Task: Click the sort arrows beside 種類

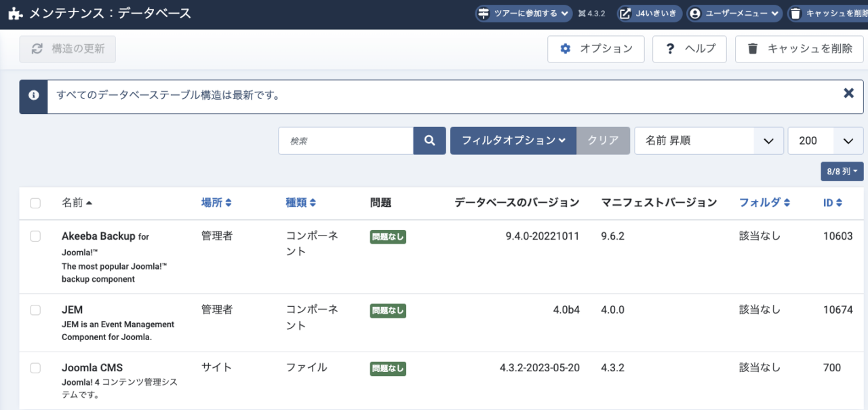Action: click(x=313, y=203)
